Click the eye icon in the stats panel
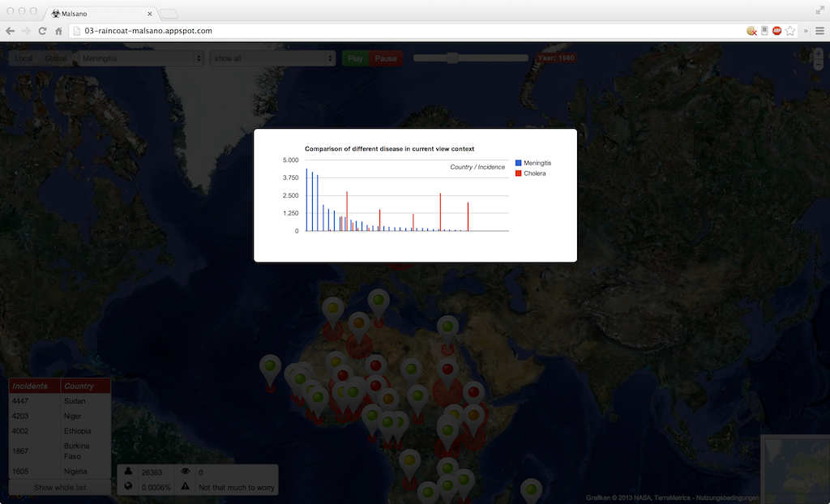The height and width of the screenshot is (504, 830). [x=186, y=471]
